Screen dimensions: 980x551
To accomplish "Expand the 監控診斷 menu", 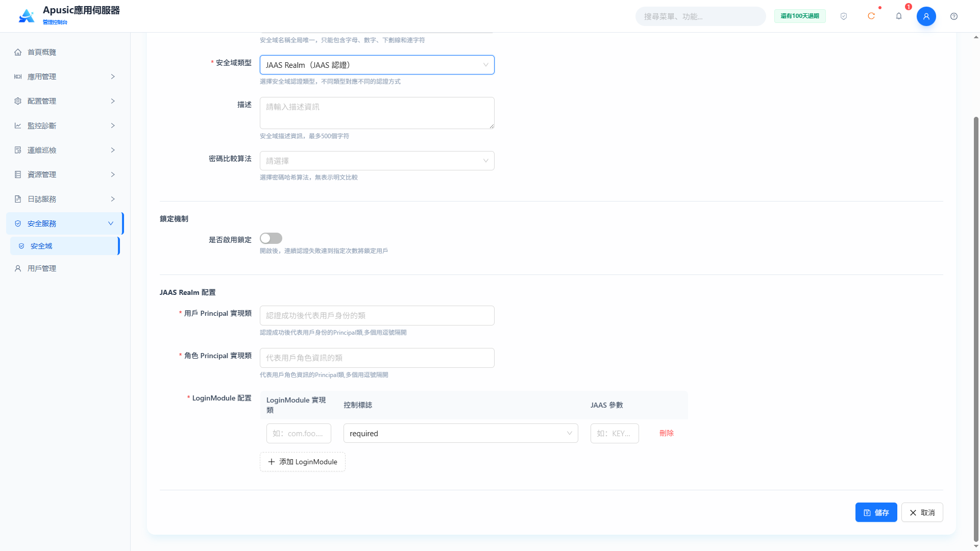I will (65, 126).
